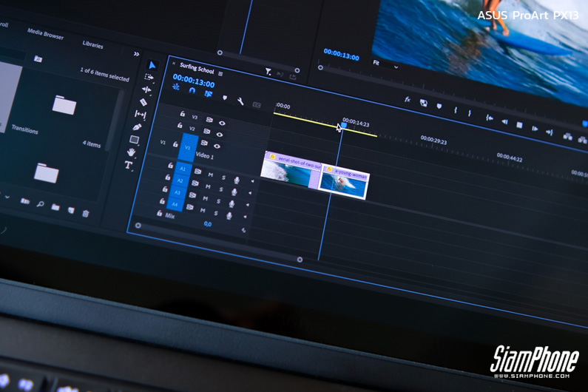The image size is (588, 392).
Task: Select the a-young-woman clip on timeline
Action: coord(345,182)
